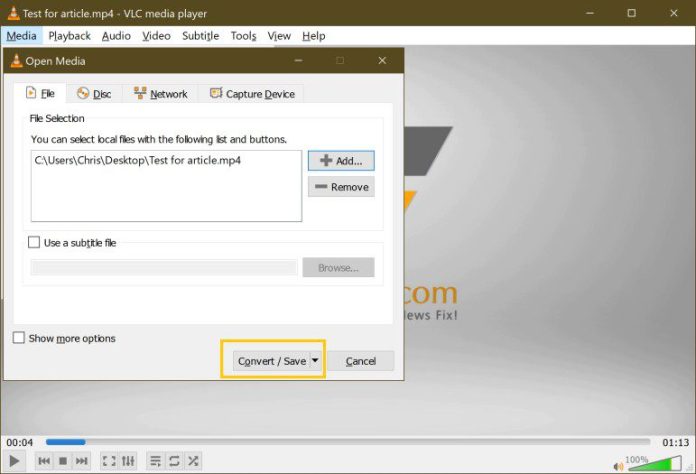Viewport: 696px width, 474px height.
Task: Select Test for article.mp4 path entry
Action: coord(138,160)
